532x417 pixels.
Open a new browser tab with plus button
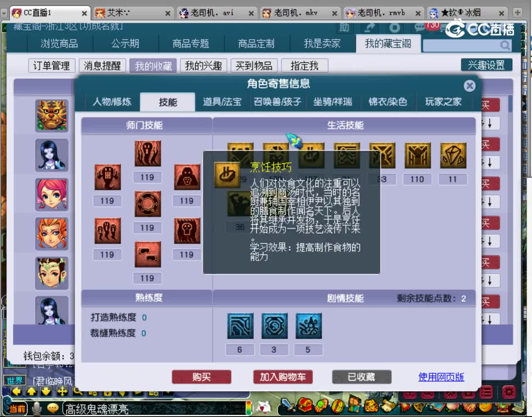517,12
